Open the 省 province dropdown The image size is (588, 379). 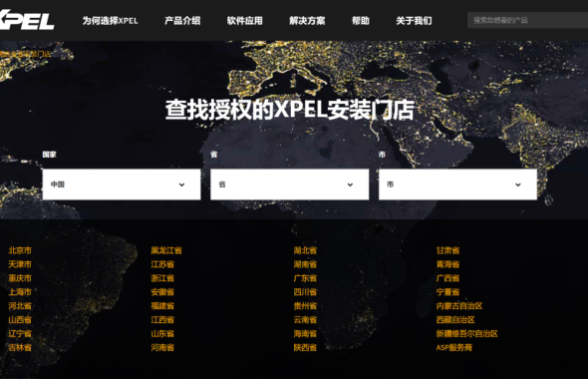click(289, 185)
